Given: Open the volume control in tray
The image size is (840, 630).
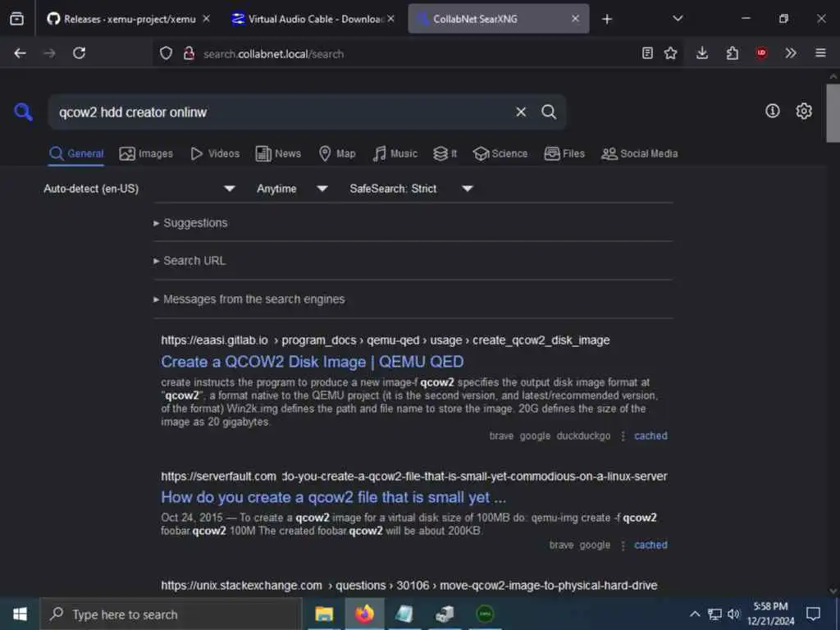Looking at the screenshot, I should 733,614.
